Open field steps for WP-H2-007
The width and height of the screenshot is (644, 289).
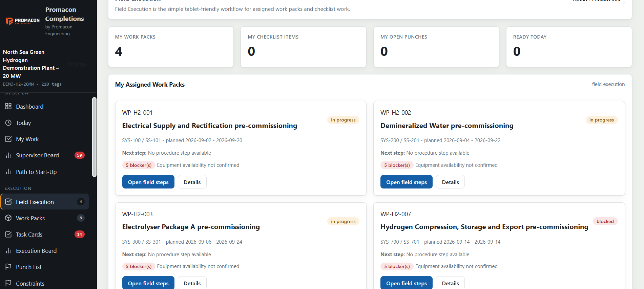406,283
